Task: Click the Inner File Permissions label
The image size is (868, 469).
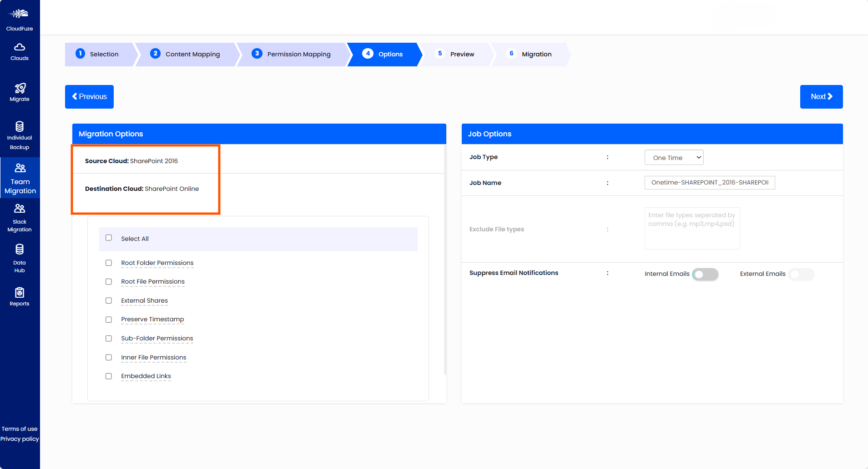Action: [x=154, y=358]
